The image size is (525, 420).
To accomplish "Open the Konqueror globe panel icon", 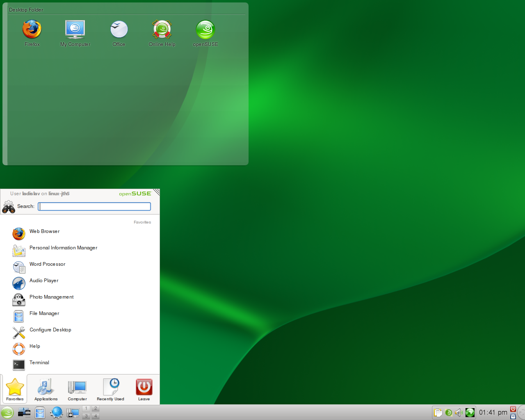I will [57, 413].
